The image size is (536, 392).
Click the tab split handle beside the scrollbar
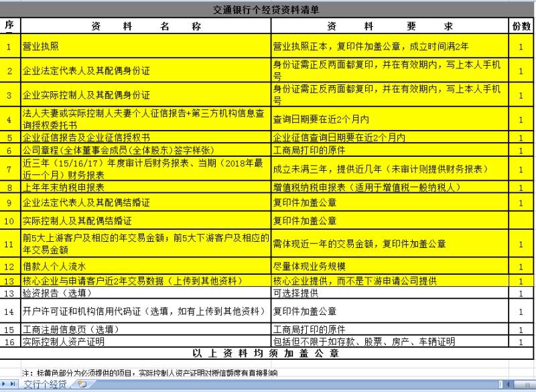click(x=500, y=385)
